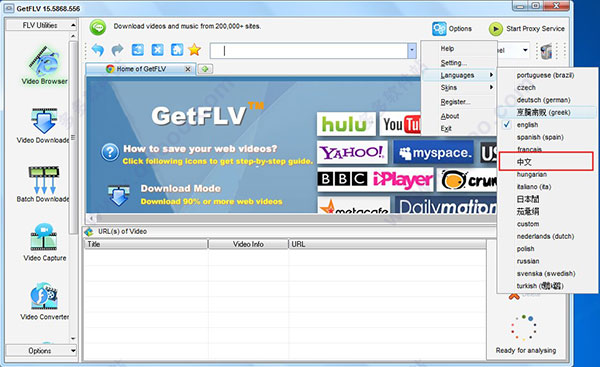The height and width of the screenshot is (367, 600).
Task: Open the URL address bar dropdown
Action: click(x=412, y=51)
